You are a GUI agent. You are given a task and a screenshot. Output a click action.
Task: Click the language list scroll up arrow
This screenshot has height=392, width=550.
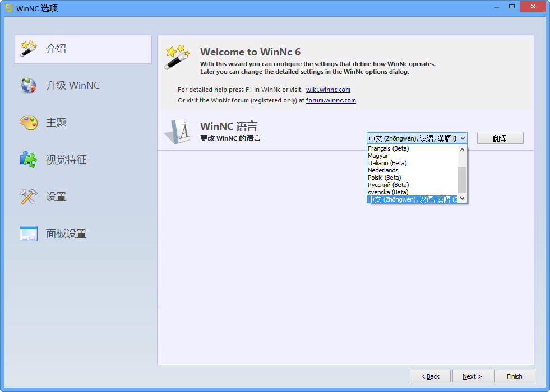coord(463,150)
